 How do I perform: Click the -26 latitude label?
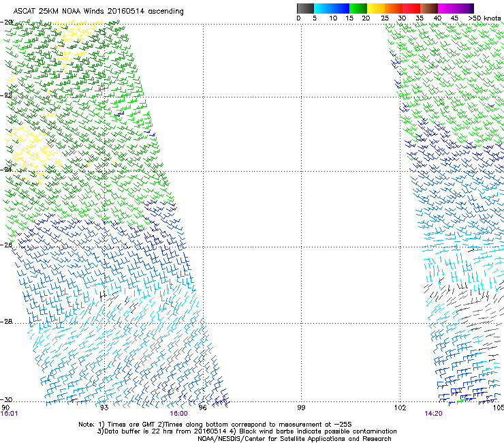(6, 245)
